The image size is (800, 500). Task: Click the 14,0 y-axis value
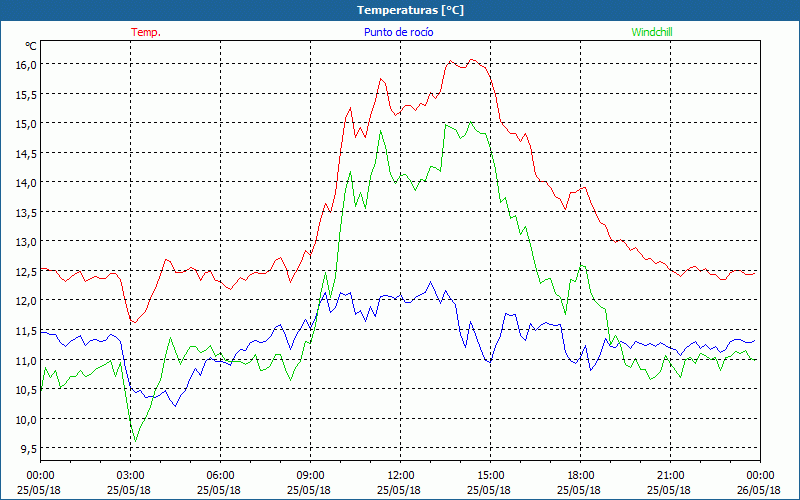(x=26, y=183)
